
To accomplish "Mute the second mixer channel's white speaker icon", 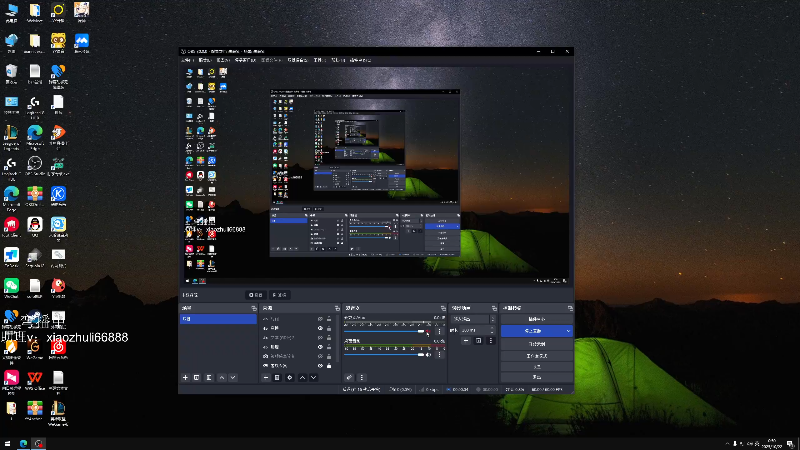I will (429, 355).
